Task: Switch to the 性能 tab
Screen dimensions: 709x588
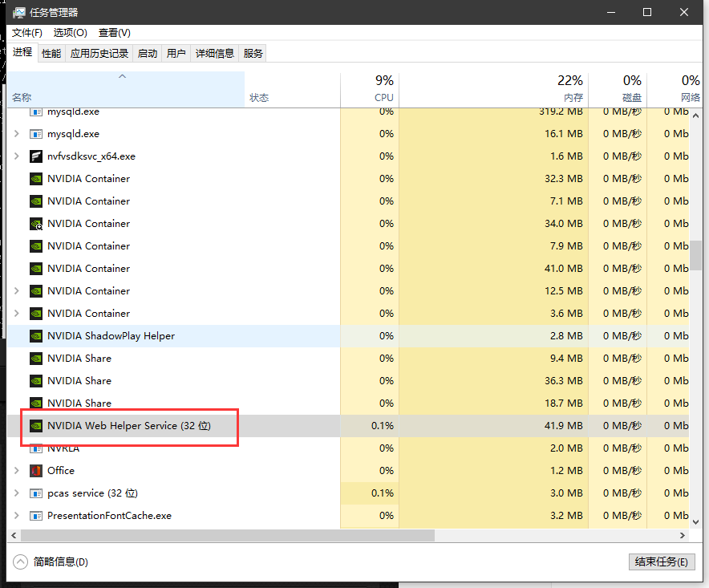Action: 51,54
